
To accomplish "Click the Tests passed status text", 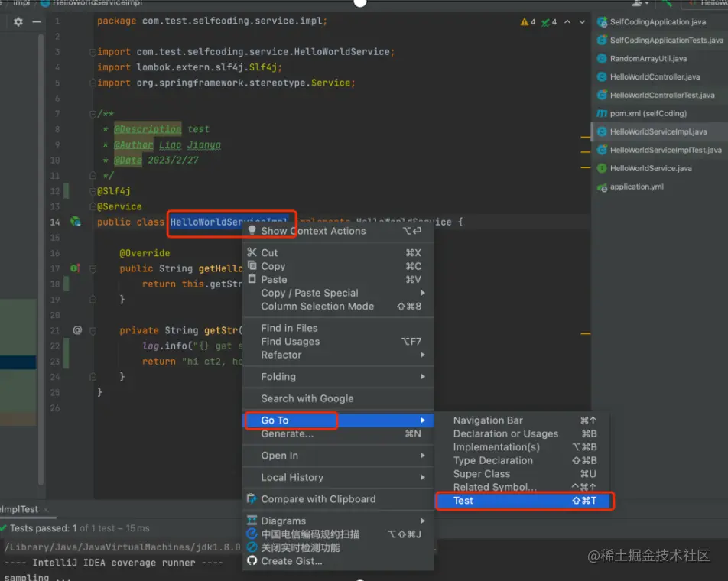I will click(x=80, y=528).
